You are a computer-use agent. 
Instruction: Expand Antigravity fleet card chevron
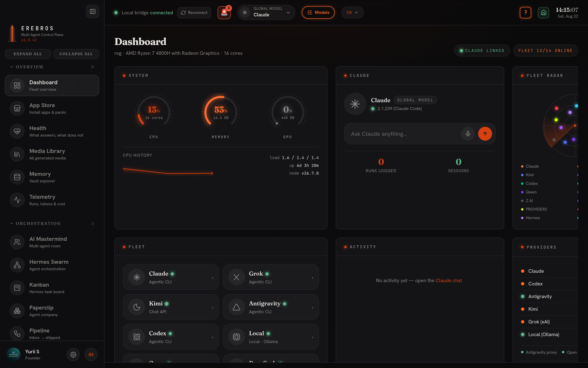click(312, 308)
